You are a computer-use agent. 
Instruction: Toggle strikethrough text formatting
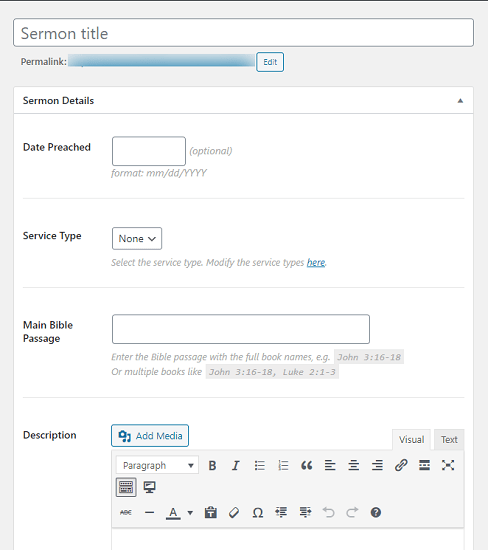[x=126, y=512]
